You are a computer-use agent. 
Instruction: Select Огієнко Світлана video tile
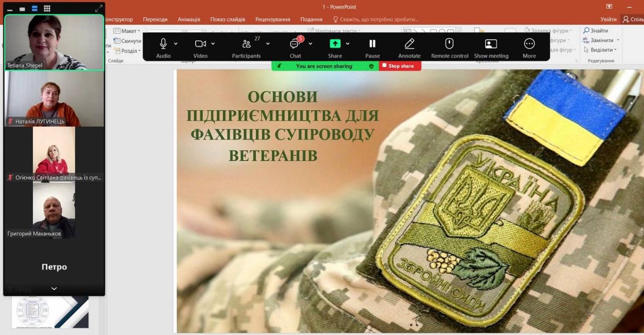(54, 154)
